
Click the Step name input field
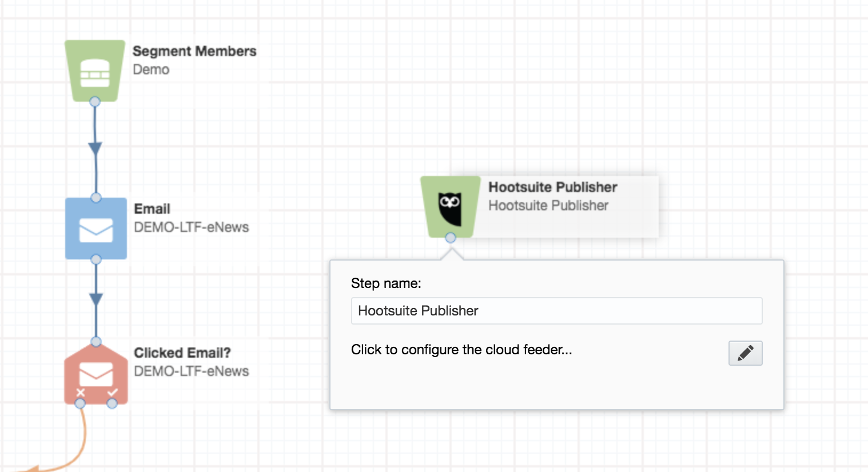pos(556,311)
